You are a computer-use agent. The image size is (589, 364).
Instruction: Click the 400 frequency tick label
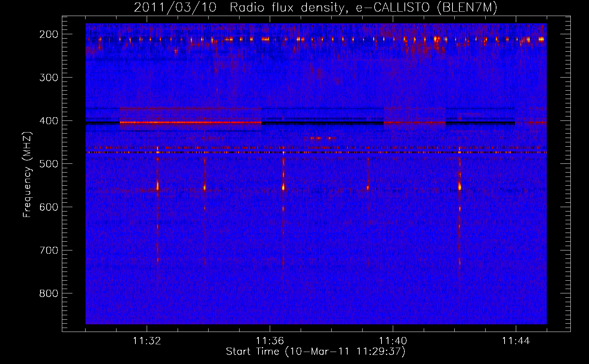pyautogui.click(x=49, y=121)
